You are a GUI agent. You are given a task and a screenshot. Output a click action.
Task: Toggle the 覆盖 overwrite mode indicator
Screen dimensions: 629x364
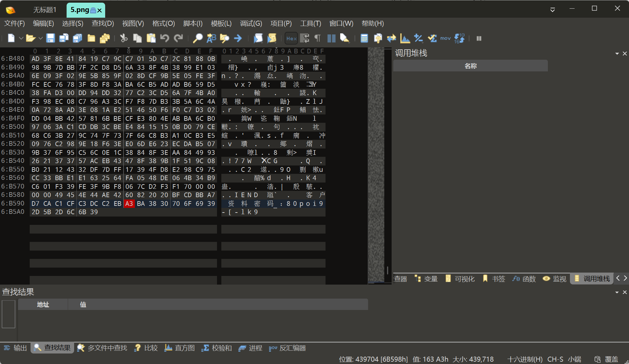pyautogui.click(x=612, y=359)
